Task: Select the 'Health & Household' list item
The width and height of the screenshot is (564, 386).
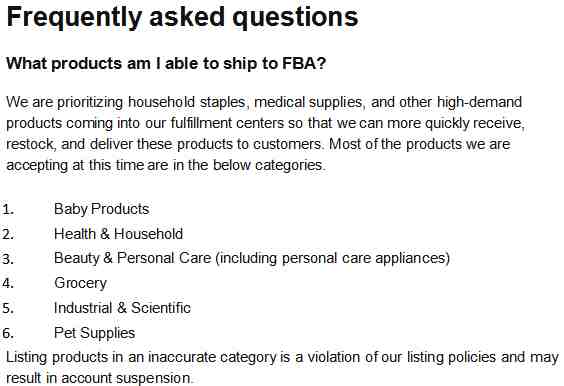Action: coord(118,234)
